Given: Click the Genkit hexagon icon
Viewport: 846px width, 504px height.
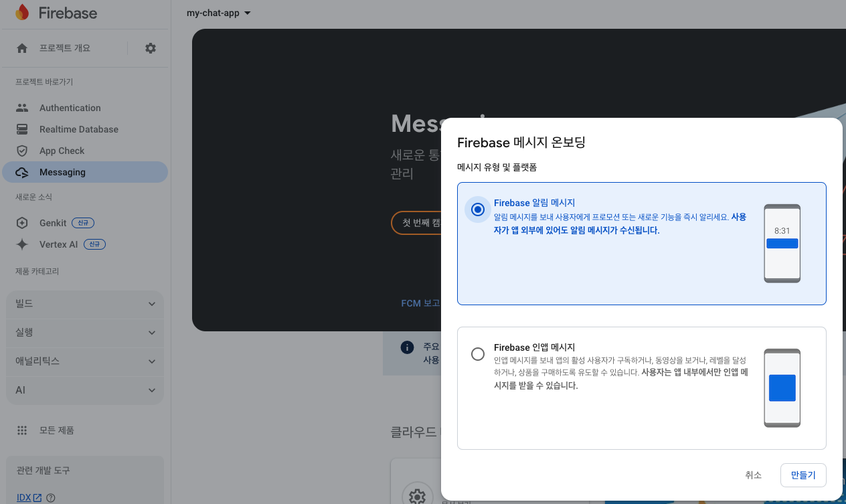Looking at the screenshot, I should (22, 223).
